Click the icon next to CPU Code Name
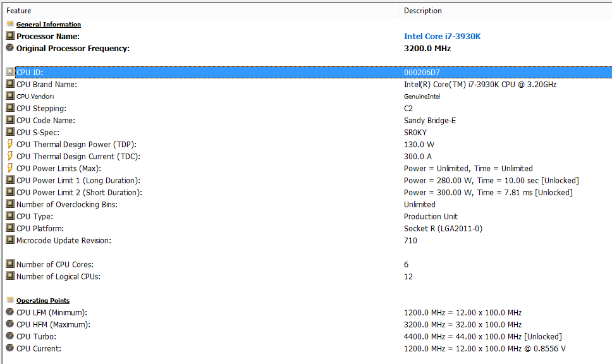612x364 pixels. (x=10, y=120)
